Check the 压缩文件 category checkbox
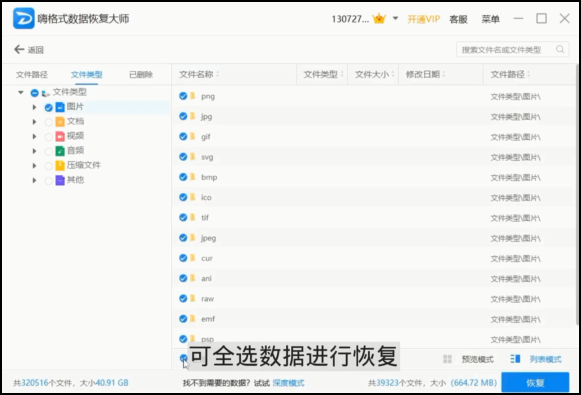 point(48,166)
